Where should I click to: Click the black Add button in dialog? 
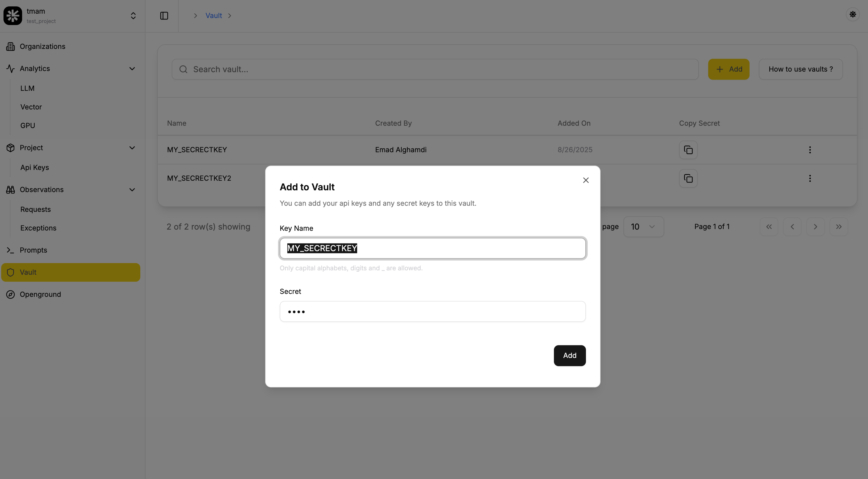coord(569,355)
